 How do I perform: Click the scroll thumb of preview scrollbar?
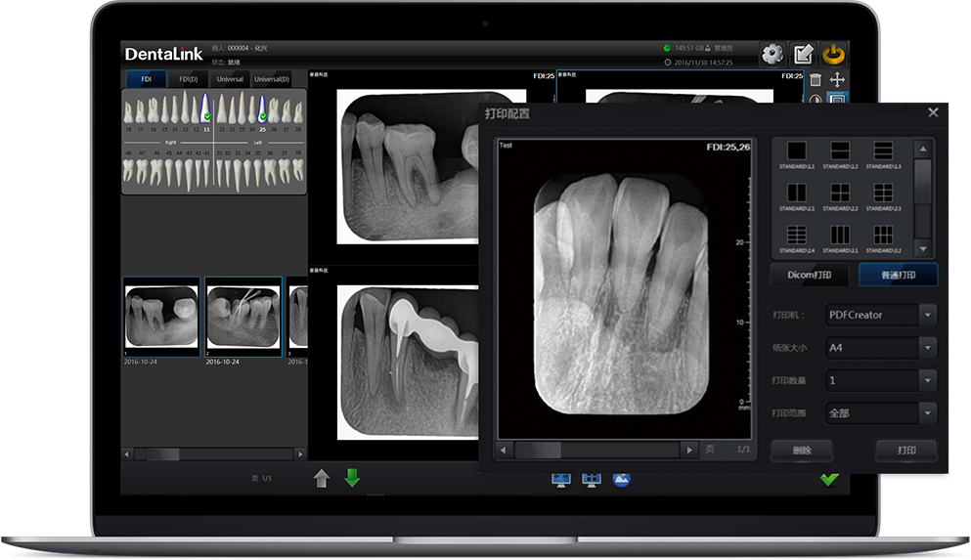tap(538, 450)
